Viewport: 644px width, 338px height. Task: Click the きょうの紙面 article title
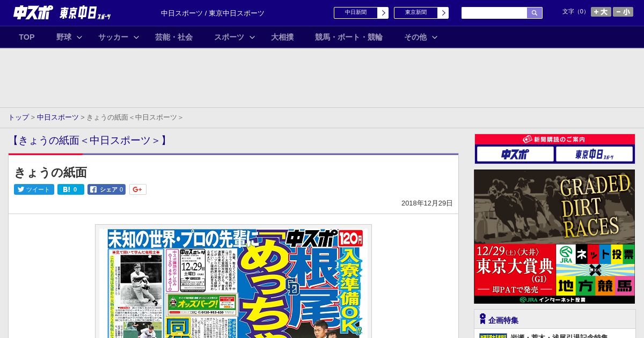click(50, 172)
